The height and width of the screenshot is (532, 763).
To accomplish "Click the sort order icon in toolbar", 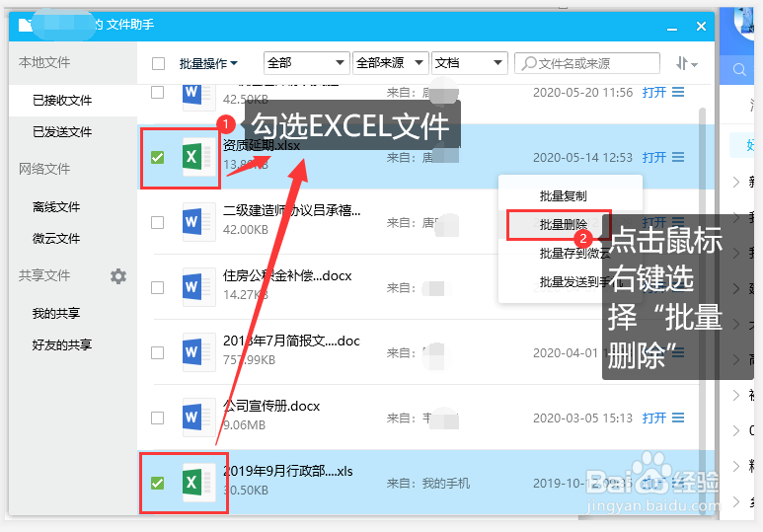I will point(687,63).
